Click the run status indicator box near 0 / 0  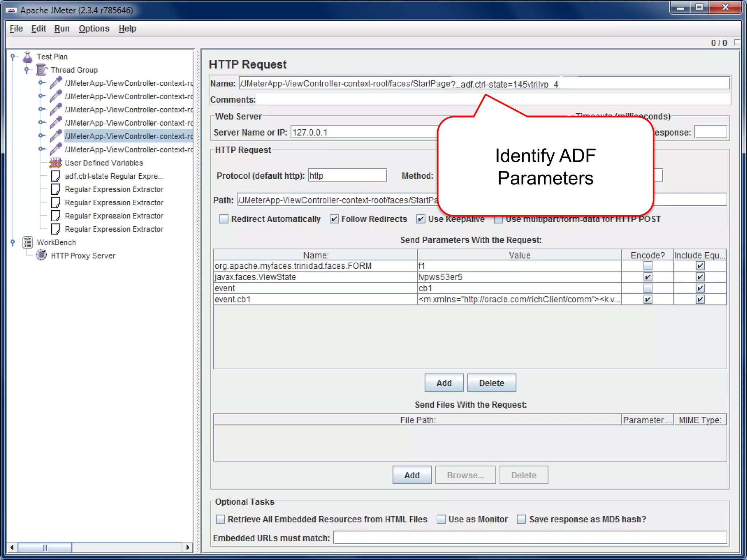(x=736, y=43)
